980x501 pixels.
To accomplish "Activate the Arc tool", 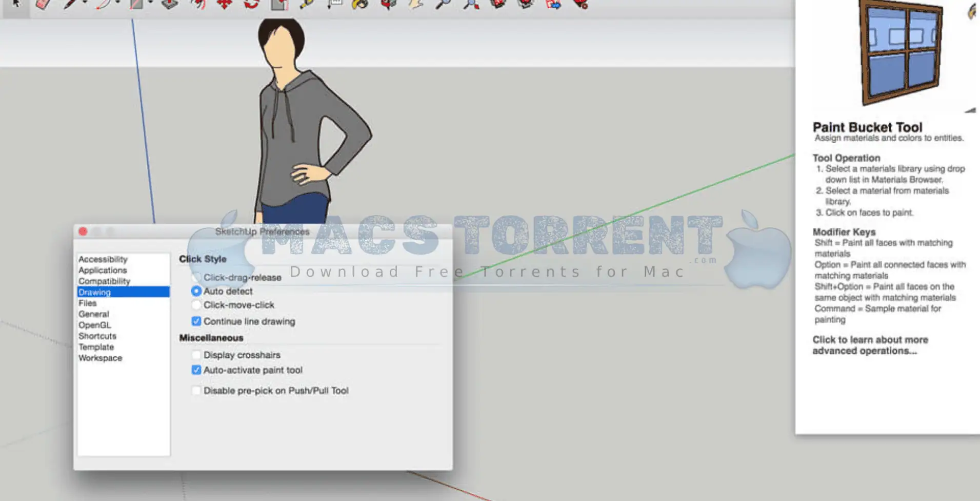I will pyautogui.click(x=103, y=4).
